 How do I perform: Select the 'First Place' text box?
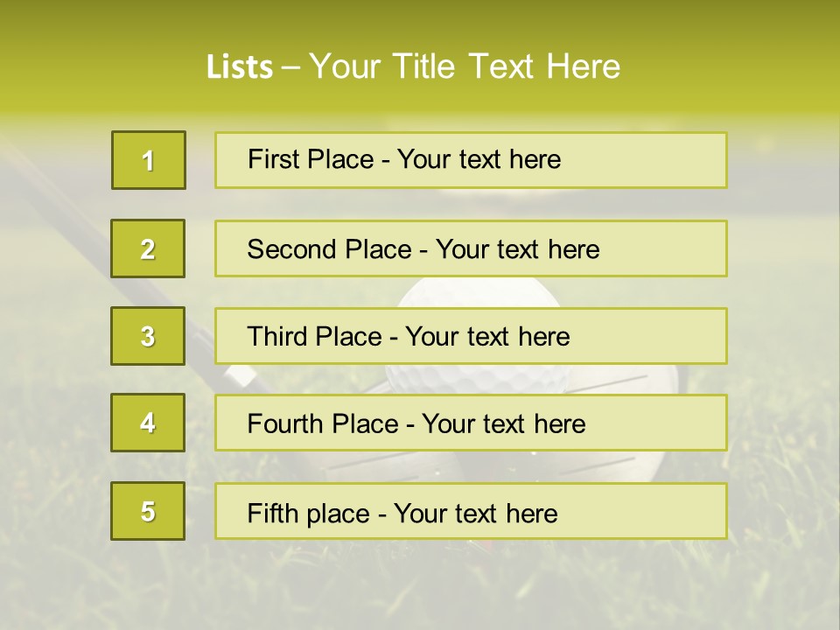click(x=471, y=160)
